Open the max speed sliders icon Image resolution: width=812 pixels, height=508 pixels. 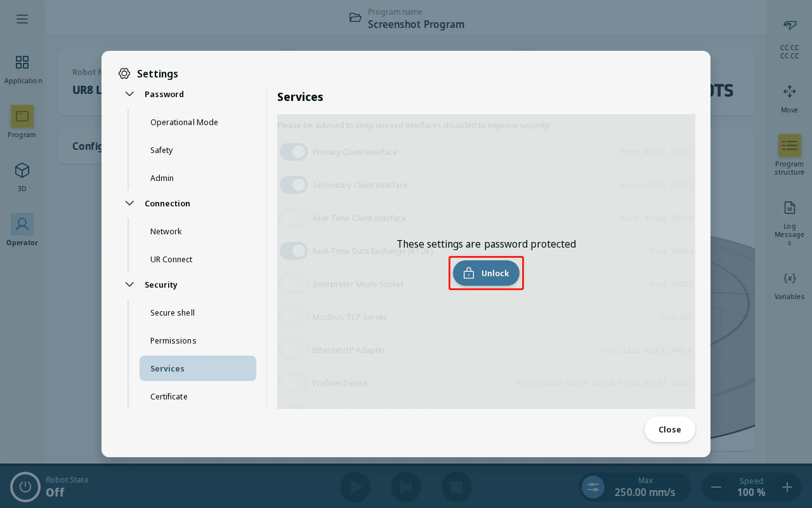tap(593, 487)
